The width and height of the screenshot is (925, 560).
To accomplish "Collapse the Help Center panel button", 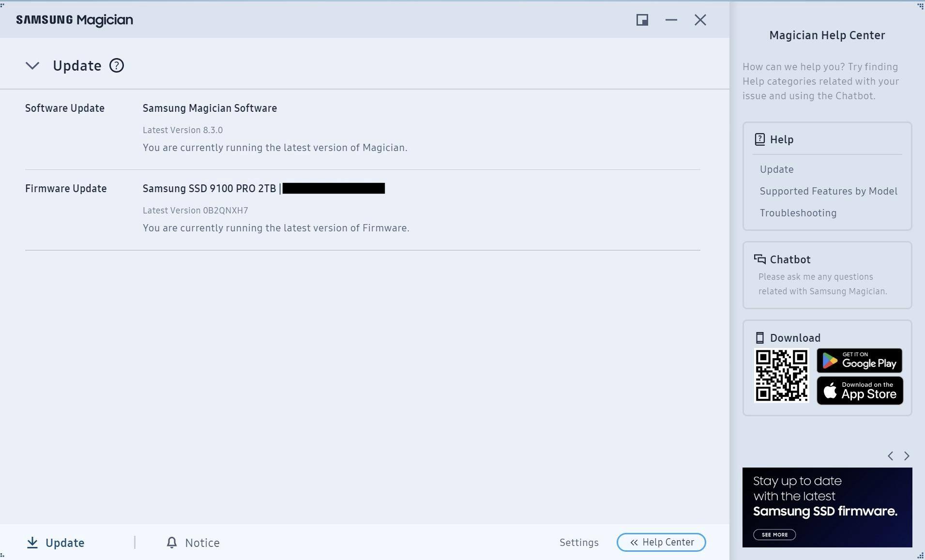I will [x=661, y=542].
